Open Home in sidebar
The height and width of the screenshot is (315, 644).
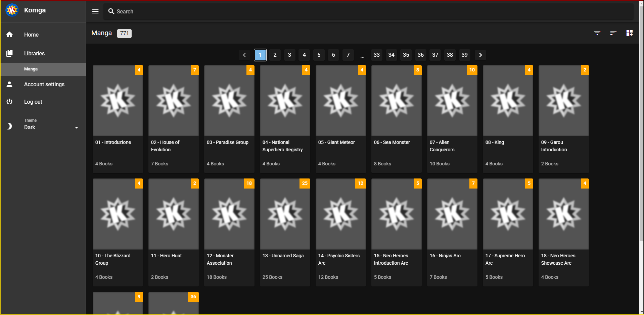point(43,35)
